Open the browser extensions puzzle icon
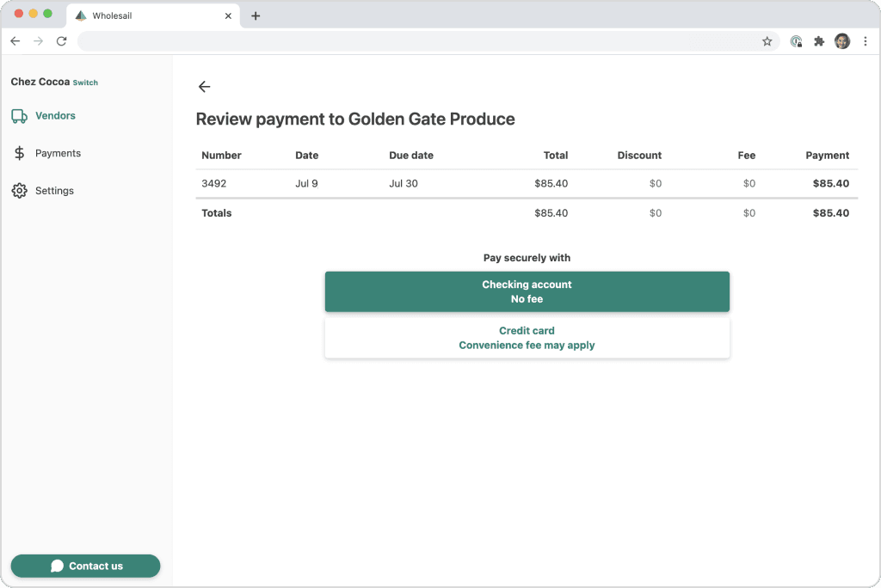The image size is (881, 588). pos(819,41)
